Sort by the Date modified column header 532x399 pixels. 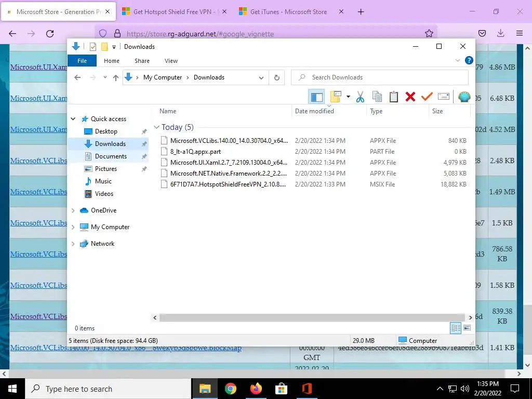(329, 111)
